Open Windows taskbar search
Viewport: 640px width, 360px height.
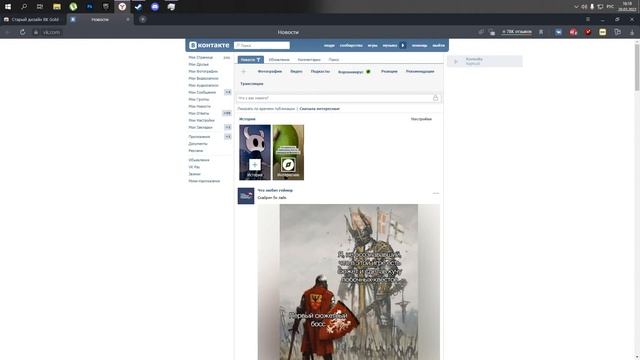pyautogui.click(x=24, y=7)
